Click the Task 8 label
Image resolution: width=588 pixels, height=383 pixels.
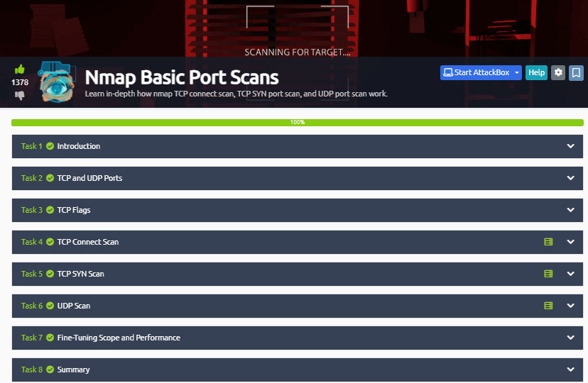(x=31, y=370)
